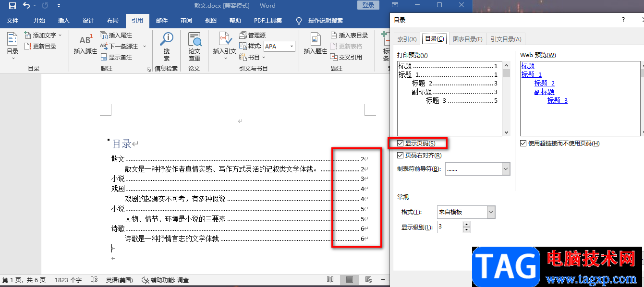Image resolution: width=644 pixels, height=287 pixels.
Task: Click the Save icon in title bar
Action: tap(12, 6)
